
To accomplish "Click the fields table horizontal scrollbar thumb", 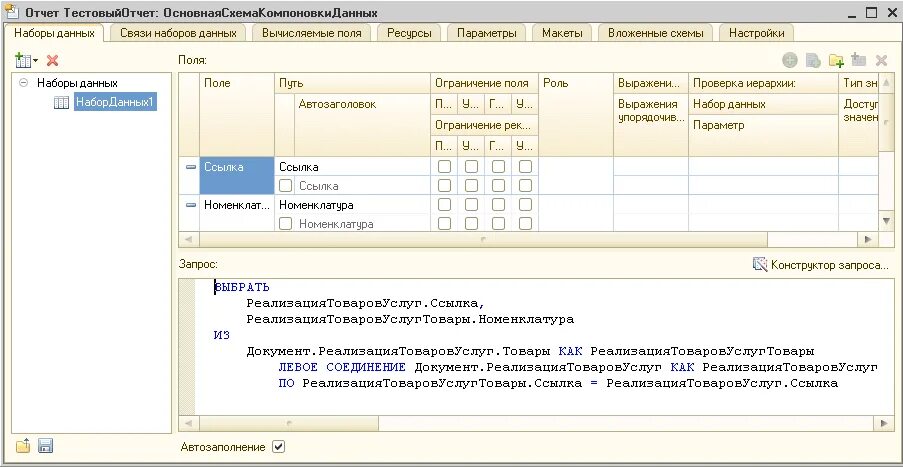I will coord(483,238).
